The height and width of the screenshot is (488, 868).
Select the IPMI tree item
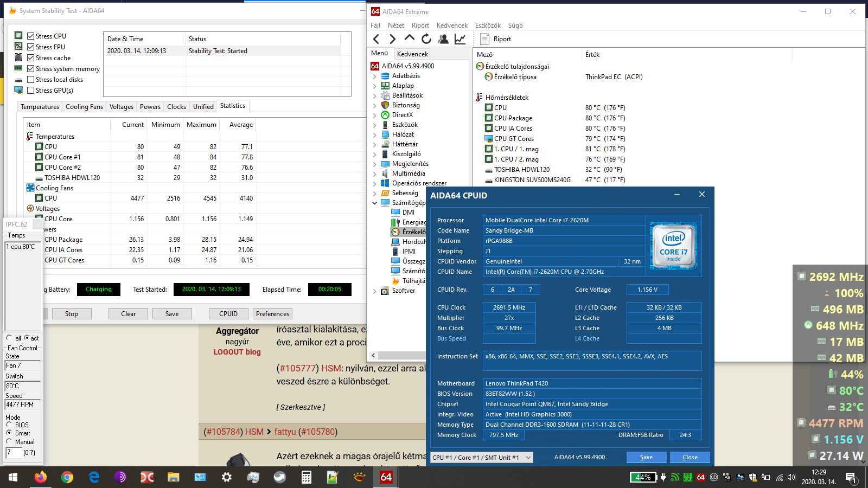[409, 252]
